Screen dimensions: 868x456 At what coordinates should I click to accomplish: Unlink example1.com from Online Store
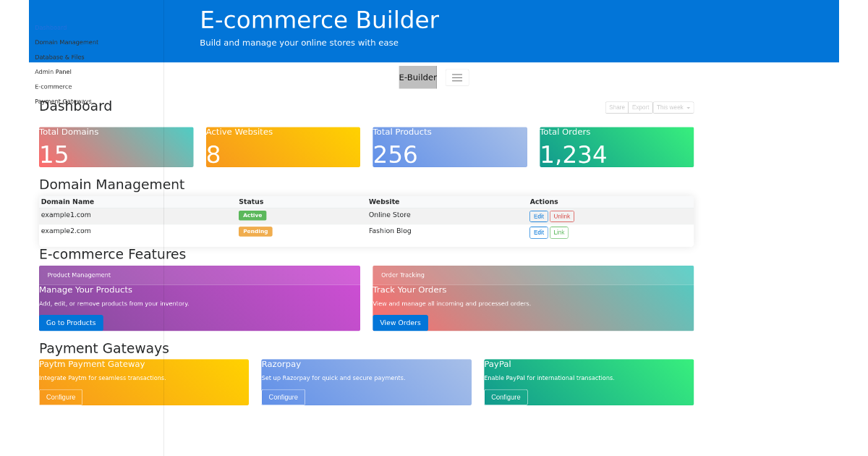coord(562,216)
